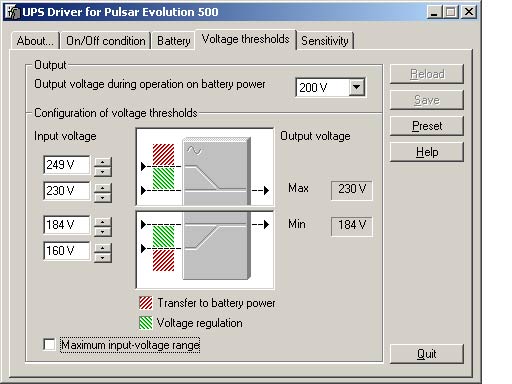Select the Voltage thresholds tab
The width and height of the screenshot is (512, 384).
245,39
